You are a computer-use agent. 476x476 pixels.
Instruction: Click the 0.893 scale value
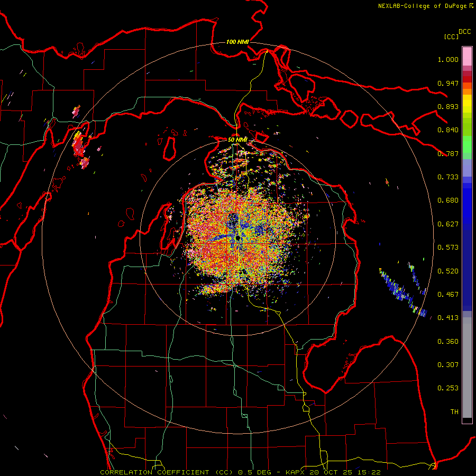point(448,106)
